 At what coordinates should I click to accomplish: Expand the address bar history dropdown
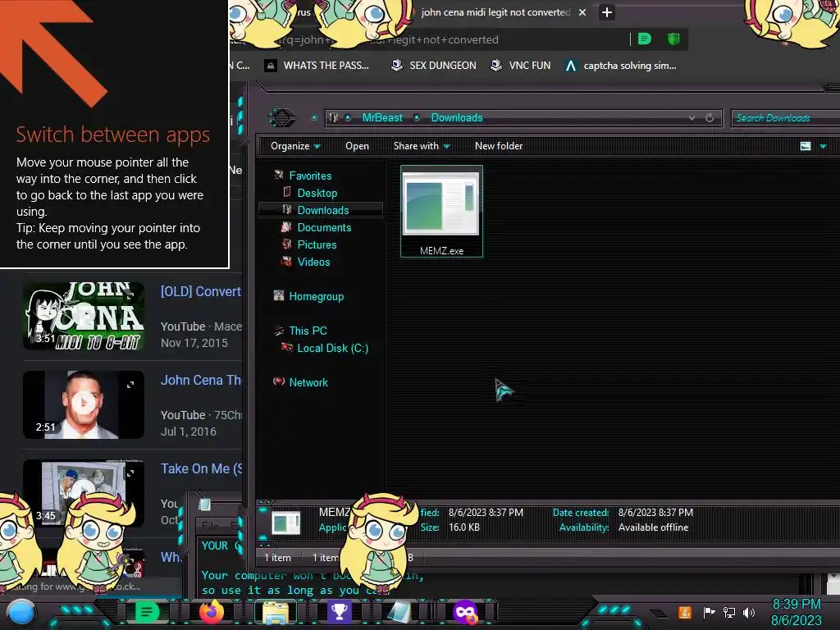pos(692,118)
